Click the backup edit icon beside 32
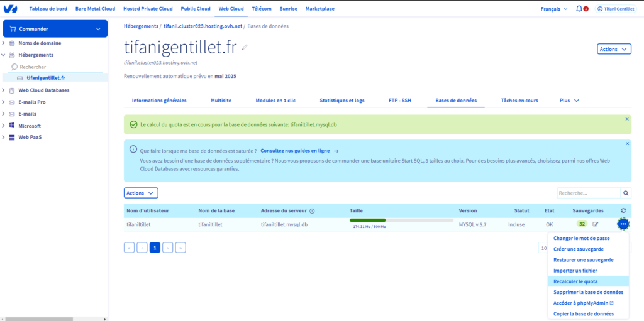The width and height of the screenshot is (644, 321). coord(596,224)
